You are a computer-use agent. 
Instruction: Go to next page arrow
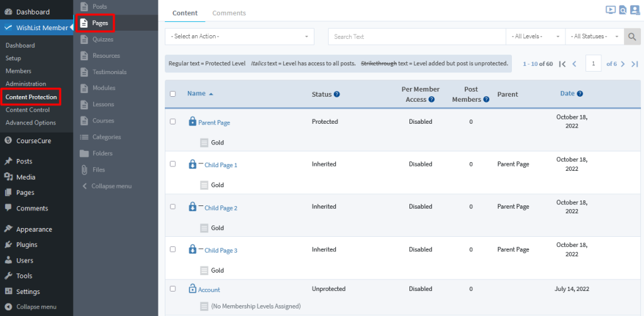(623, 64)
